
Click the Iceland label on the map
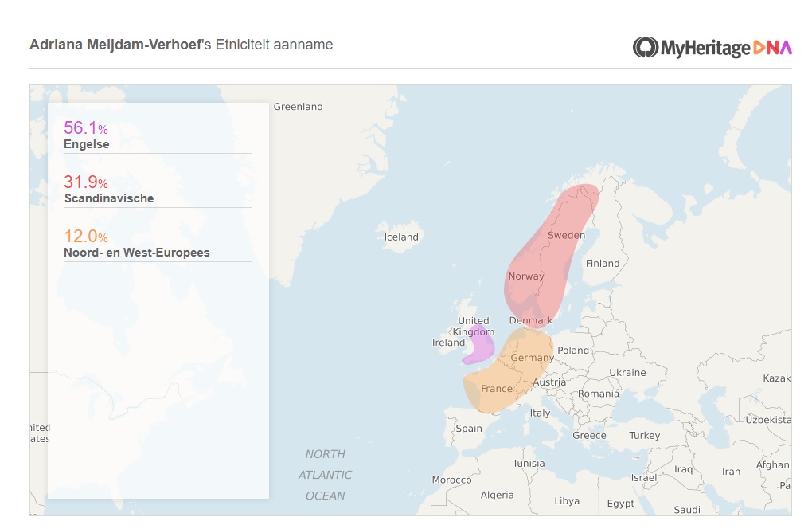[x=401, y=237]
